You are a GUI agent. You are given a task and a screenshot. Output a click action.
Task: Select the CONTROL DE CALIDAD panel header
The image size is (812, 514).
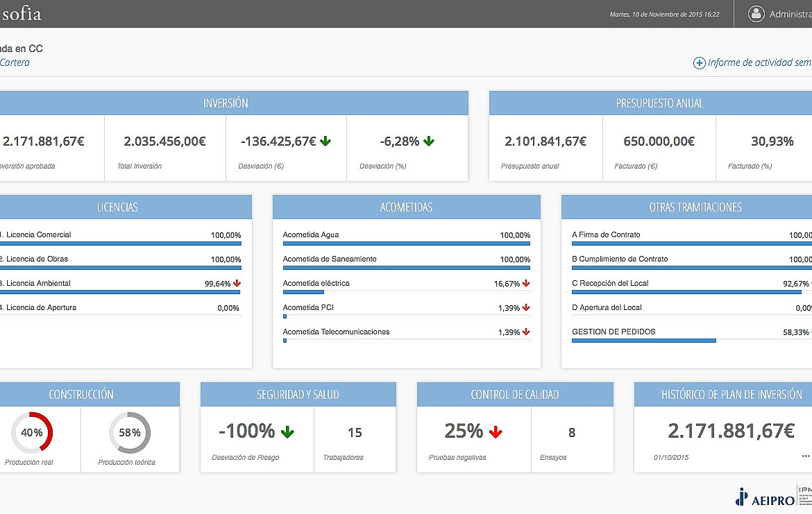pyautogui.click(x=515, y=395)
